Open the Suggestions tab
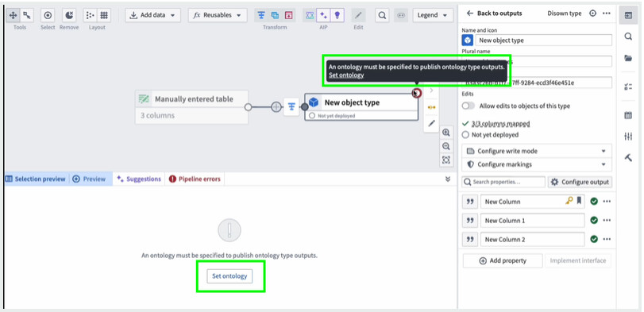Viewport: 644px width, 312px height. 139,179
